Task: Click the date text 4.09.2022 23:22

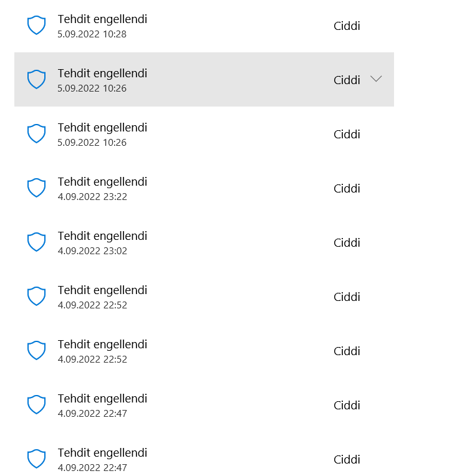Action: click(x=92, y=197)
